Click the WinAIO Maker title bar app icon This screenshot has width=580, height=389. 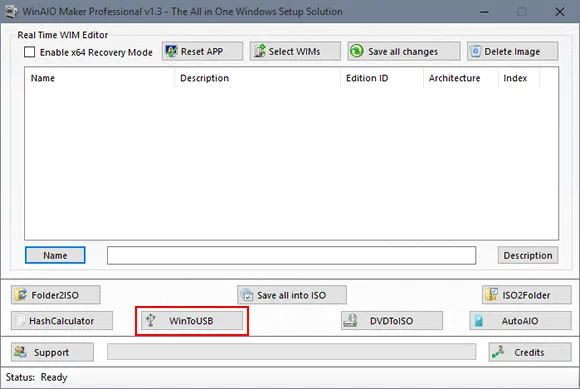click(x=11, y=11)
